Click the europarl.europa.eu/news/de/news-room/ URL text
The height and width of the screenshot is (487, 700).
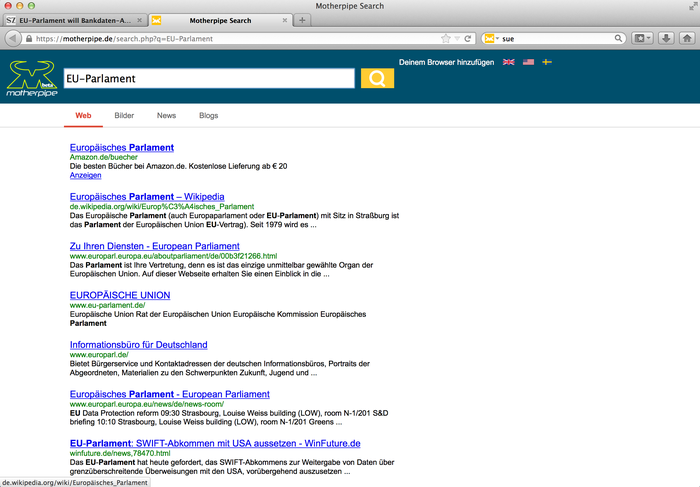click(147, 404)
